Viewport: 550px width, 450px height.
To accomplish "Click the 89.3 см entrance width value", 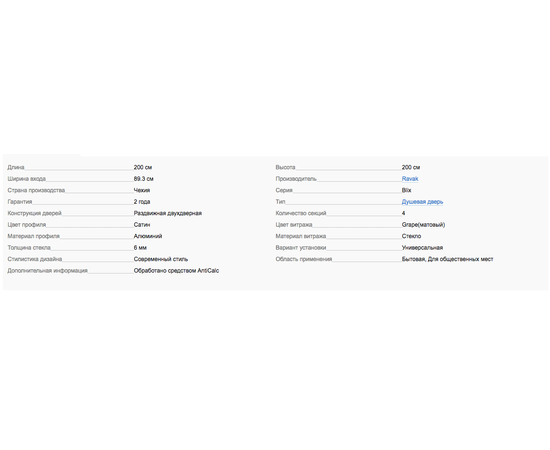I will [x=143, y=179].
